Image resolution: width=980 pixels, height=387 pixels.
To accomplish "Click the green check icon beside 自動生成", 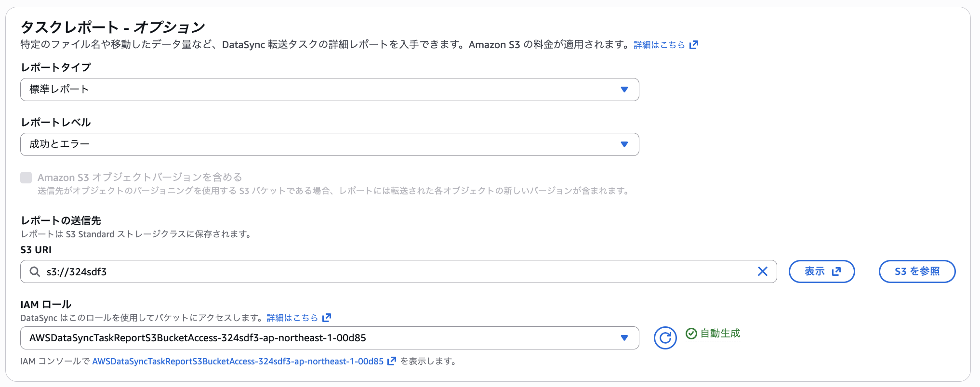I will pyautogui.click(x=691, y=334).
